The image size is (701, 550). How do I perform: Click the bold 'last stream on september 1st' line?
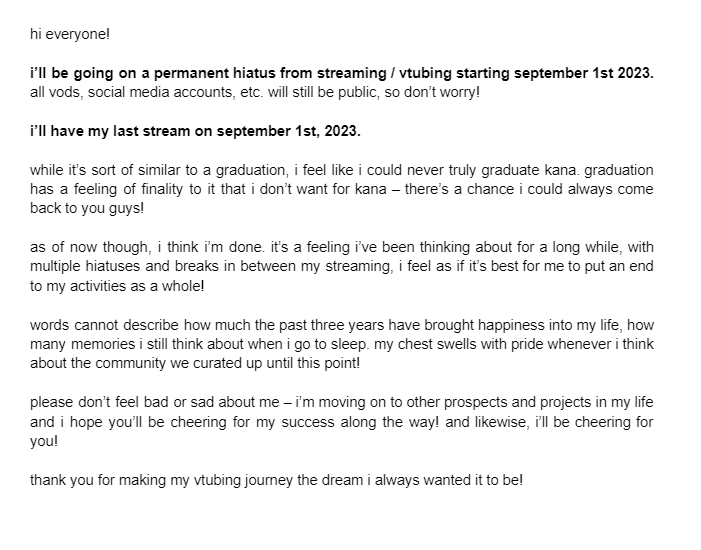coord(195,131)
